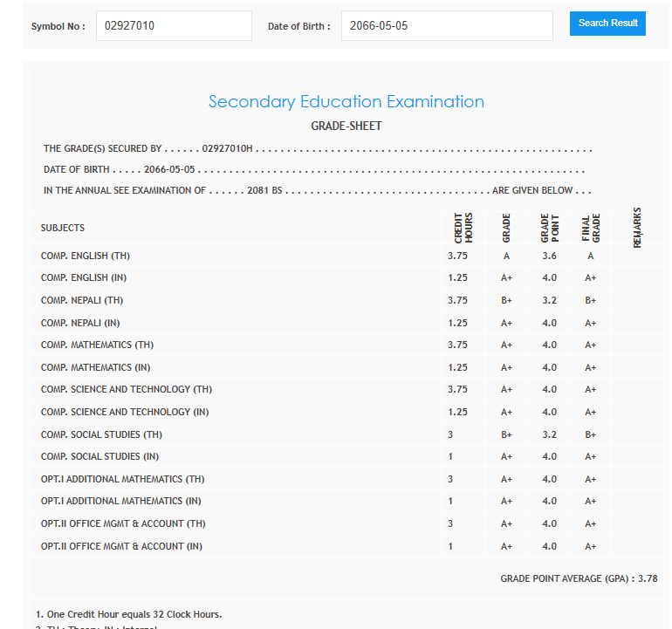The image size is (672, 629).
Task: Click the Secondary Education Examination heading
Action: (346, 102)
